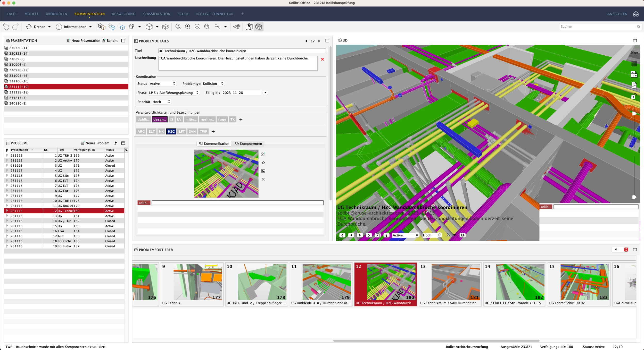Screen dimensions: 644x350
Task: Click the undo arrow icon
Action: [6, 27]
